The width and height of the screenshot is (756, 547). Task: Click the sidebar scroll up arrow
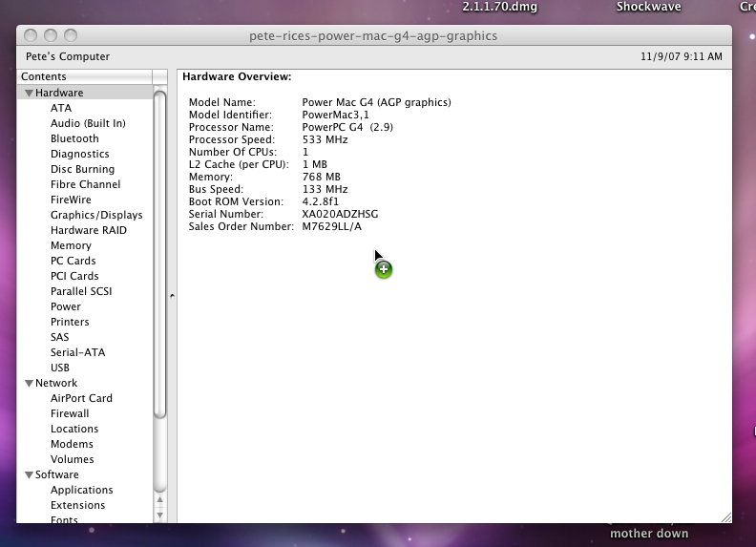159,500
